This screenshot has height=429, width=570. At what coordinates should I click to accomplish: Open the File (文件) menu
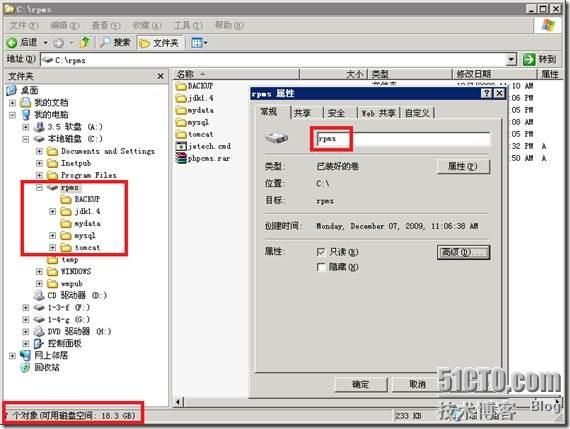click(23, 25)
